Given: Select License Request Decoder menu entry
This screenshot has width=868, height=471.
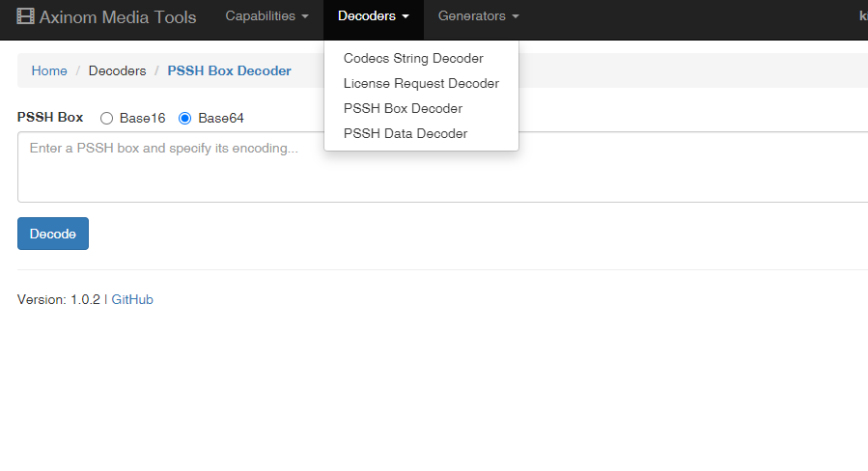Looking at the screenshot, I should pyautogui.click(x=421, y=84).
